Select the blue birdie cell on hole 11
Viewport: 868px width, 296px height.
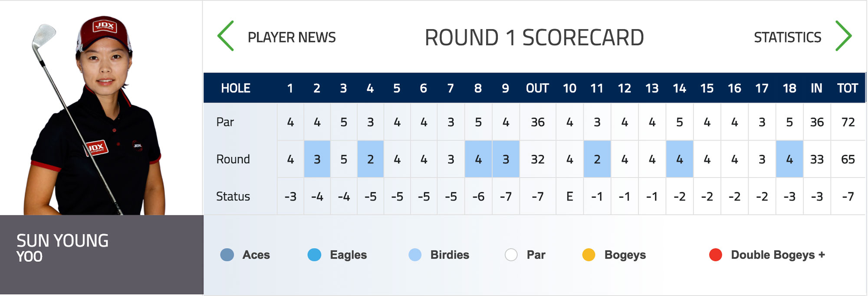click(x=597, y=159)
